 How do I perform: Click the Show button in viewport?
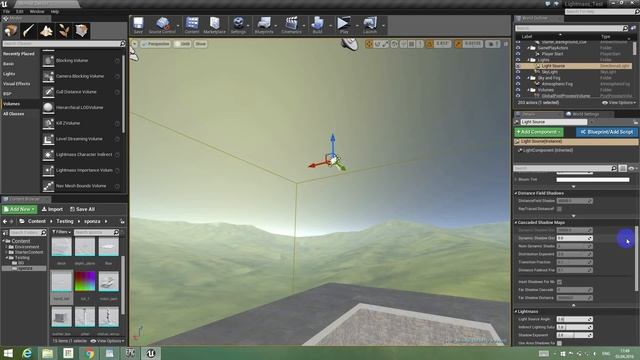point(200,44)
